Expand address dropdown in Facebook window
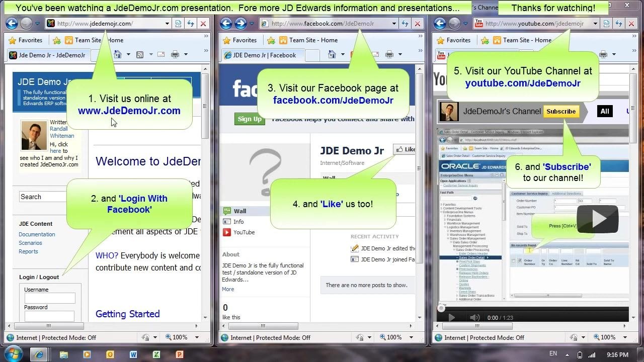The image size is (644, 362). 394,24
